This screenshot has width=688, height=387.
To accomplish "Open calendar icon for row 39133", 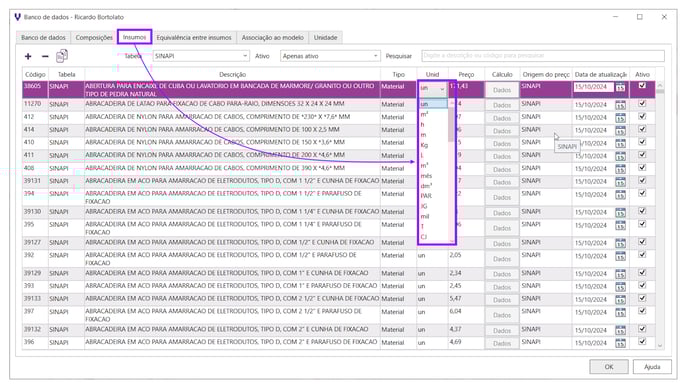I will (620, 299).
